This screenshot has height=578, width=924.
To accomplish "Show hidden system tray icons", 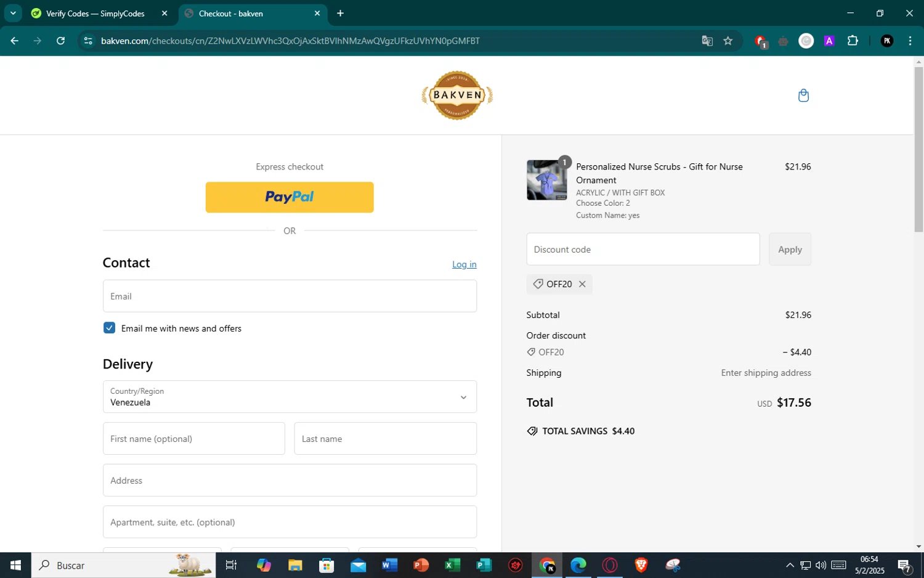I will [790, 565].
